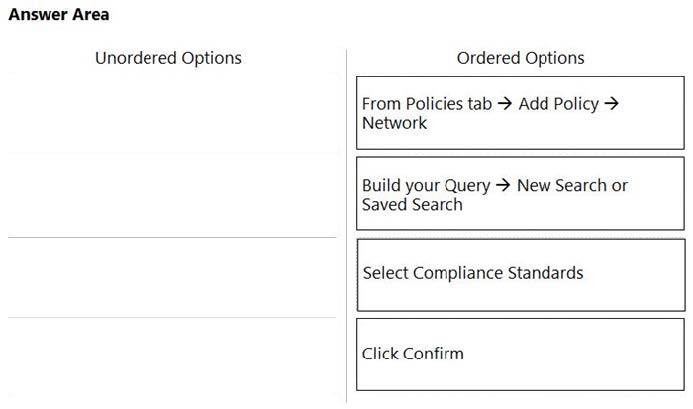Click the "Answer Area" heading
This screenshot has width=693, height=409.
click(x=59, y=15)
